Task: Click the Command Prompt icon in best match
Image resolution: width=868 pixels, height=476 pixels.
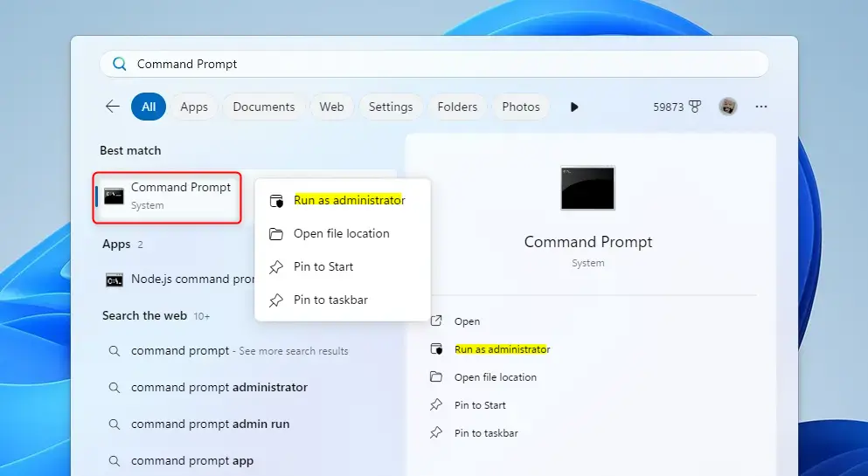Action: [x=114, y=197]
